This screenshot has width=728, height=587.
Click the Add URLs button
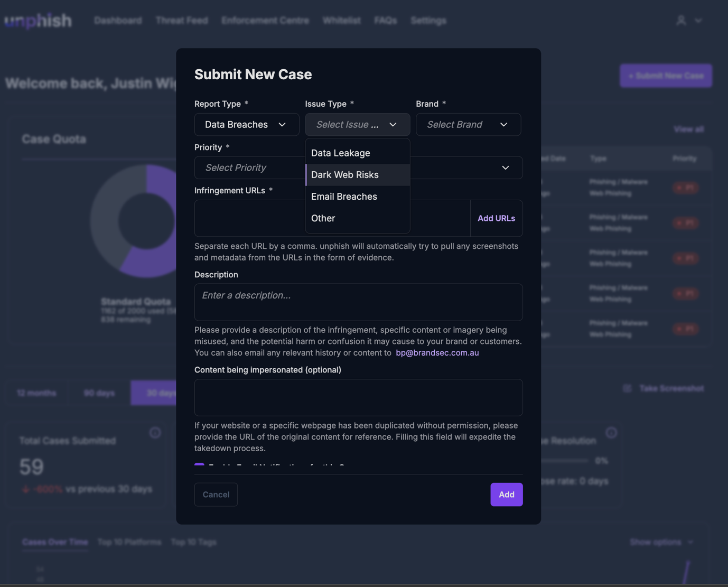click(496, 218)
